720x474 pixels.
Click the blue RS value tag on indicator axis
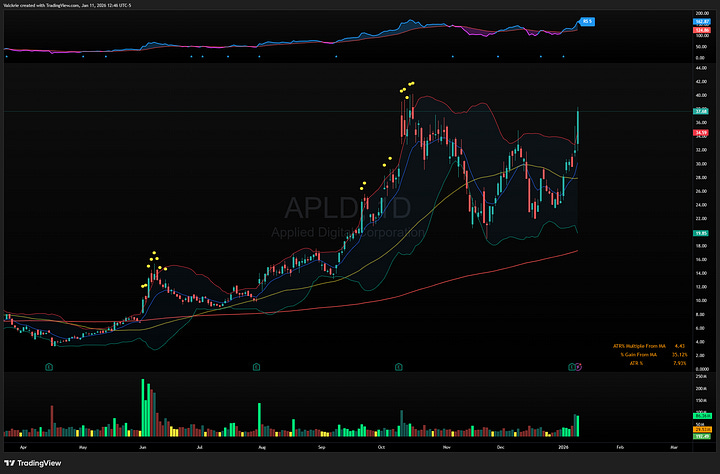701,22
